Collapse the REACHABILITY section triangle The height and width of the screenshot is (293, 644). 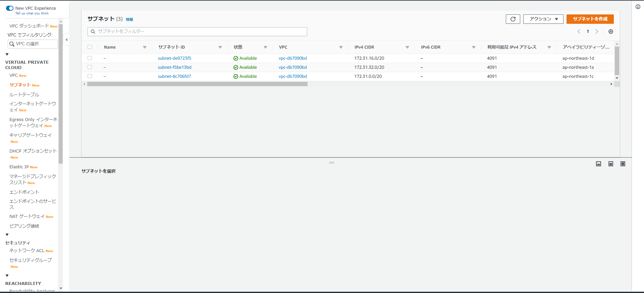(7, 276)
